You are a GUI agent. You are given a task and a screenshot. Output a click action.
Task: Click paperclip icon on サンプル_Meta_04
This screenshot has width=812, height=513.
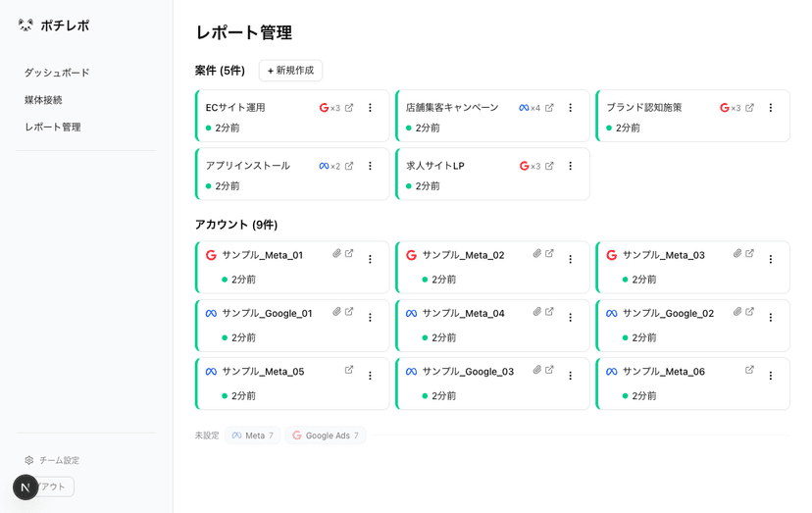(537, 311)
